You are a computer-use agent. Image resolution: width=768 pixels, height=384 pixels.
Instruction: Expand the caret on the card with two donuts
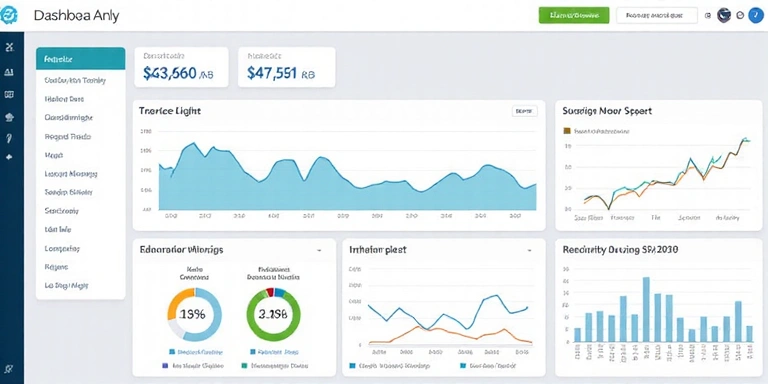[319, 250]
